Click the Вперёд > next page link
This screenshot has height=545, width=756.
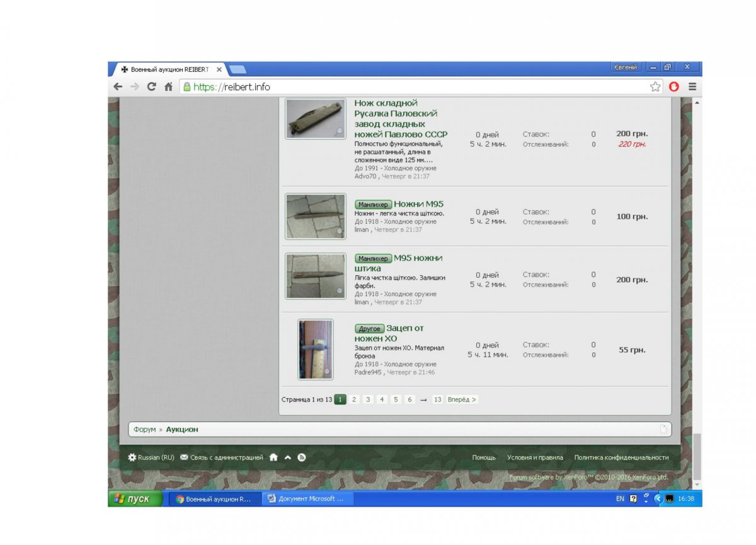462,399
